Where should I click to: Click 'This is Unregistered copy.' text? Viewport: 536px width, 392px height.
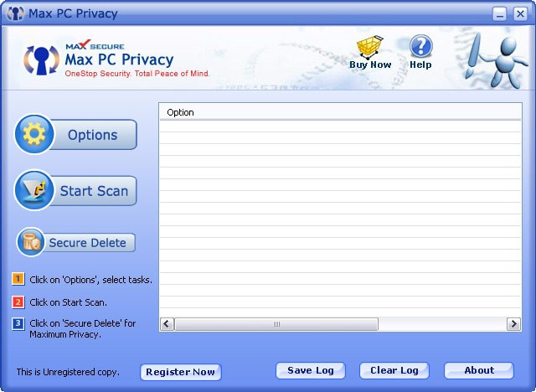pyautogui.click(x=68, y=372)
